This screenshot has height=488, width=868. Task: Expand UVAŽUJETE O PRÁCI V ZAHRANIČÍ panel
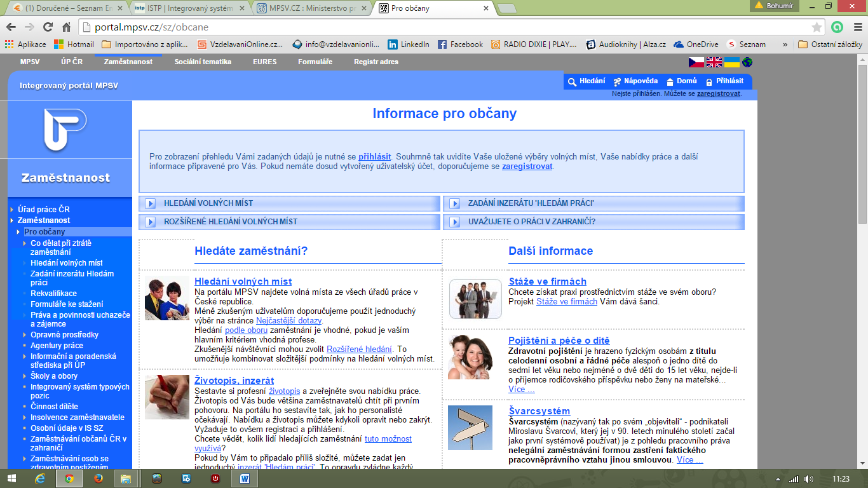[593, 222]
